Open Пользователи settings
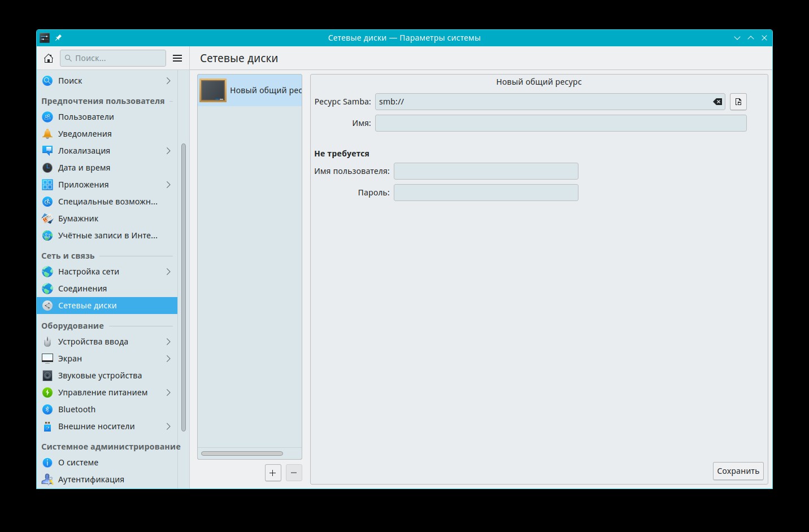 [107, 117]
